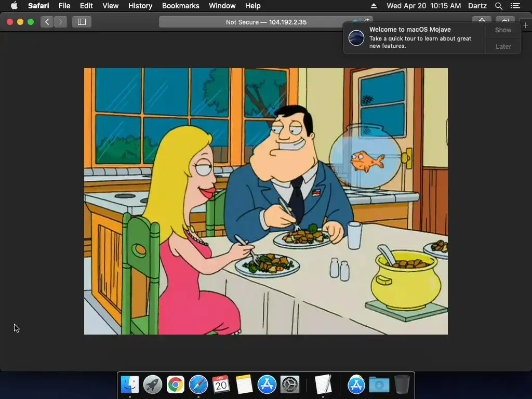This screenshot has height=399, width=532.
Task: Click the Mojave icon in the notification
Action: coord(356,37)
